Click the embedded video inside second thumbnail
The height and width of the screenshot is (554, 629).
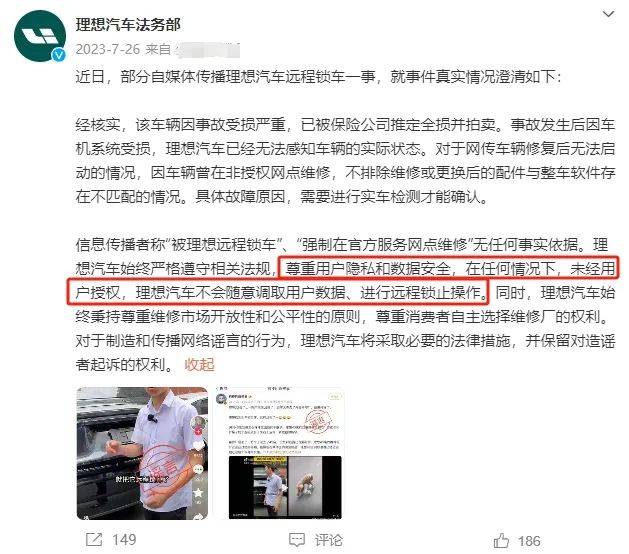click(285, 487)
